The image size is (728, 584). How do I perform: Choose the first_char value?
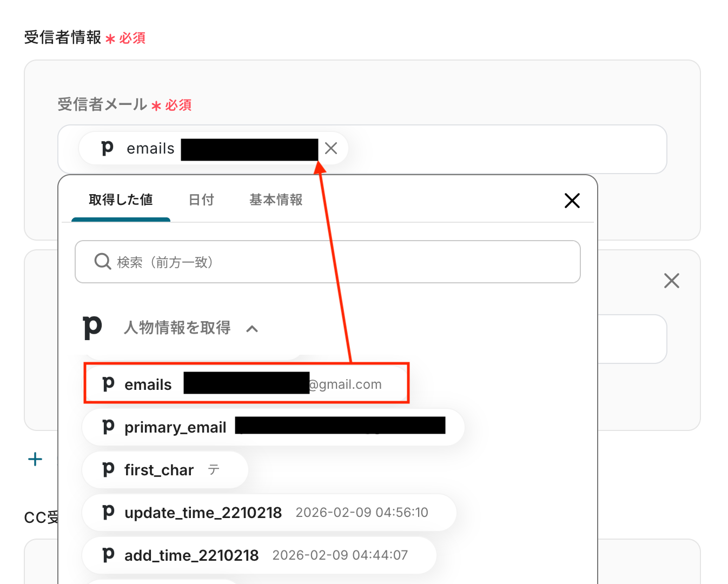click(165, 470)
